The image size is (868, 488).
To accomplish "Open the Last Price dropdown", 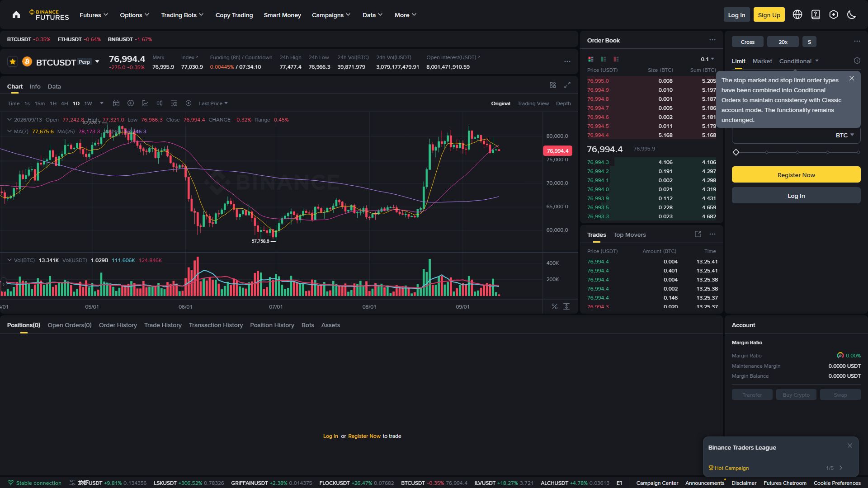I will click(213, 103).
